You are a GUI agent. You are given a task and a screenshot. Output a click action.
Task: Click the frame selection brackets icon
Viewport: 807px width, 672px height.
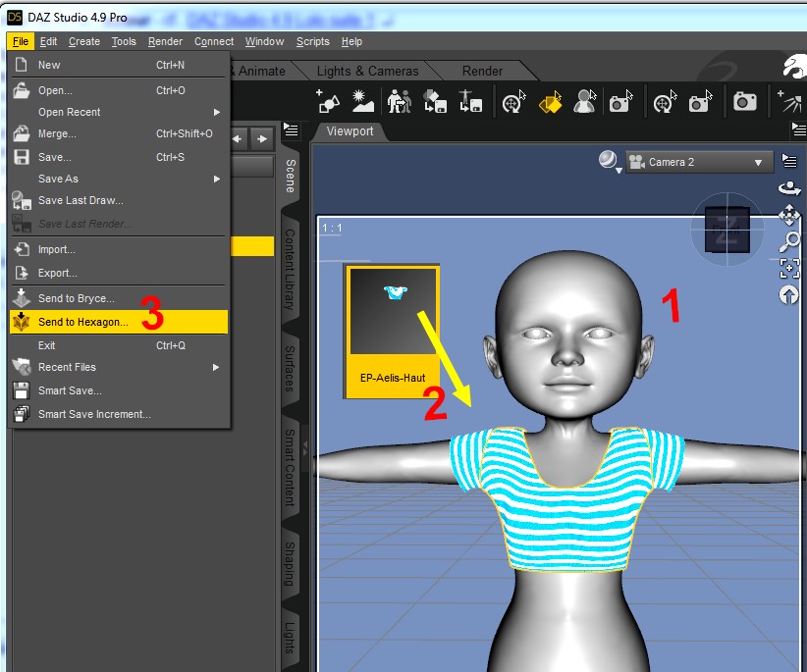(789, 269)
